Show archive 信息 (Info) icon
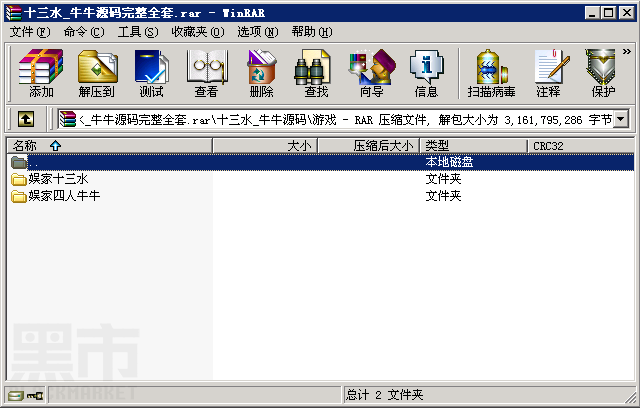The height and width of the screenshot is (408, 640). pos(426,73)
